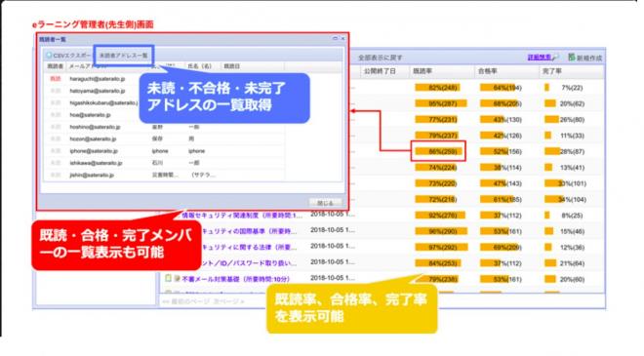Click the 86%(259) 既読率 bar
644x356 pixels.
tap(439, 151)
